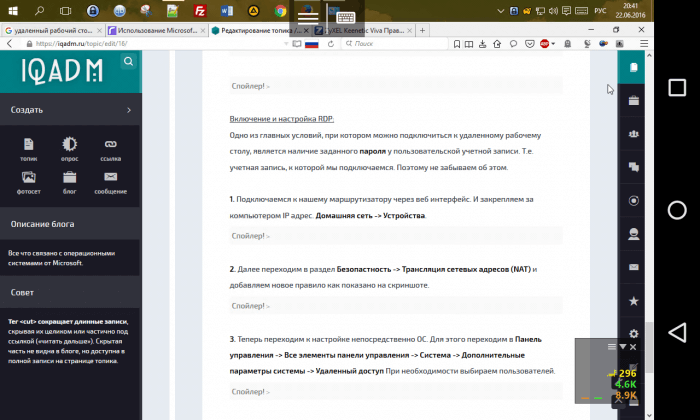The width and height of the screenshot is (700, 420).
Task: Click the star favorites icon in right sidebar
Action: pyautogui.click(x=633, y=300)
